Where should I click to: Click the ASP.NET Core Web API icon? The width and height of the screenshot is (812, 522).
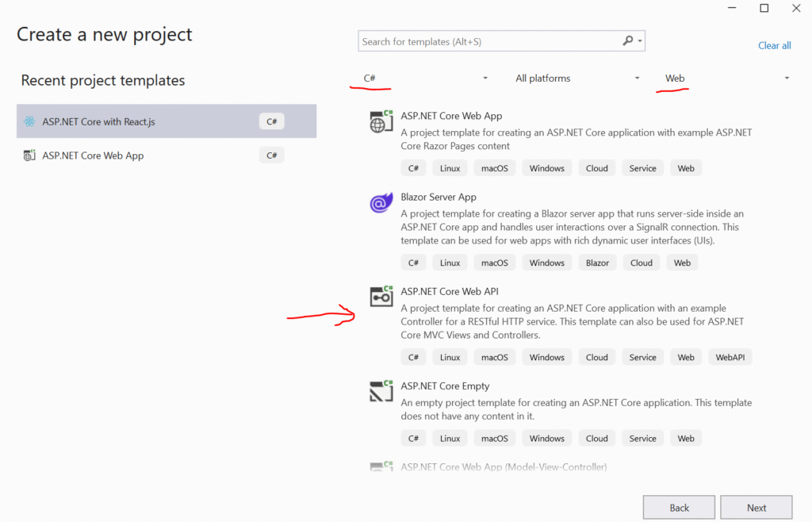pyautogui.click(x=381, y=297)
